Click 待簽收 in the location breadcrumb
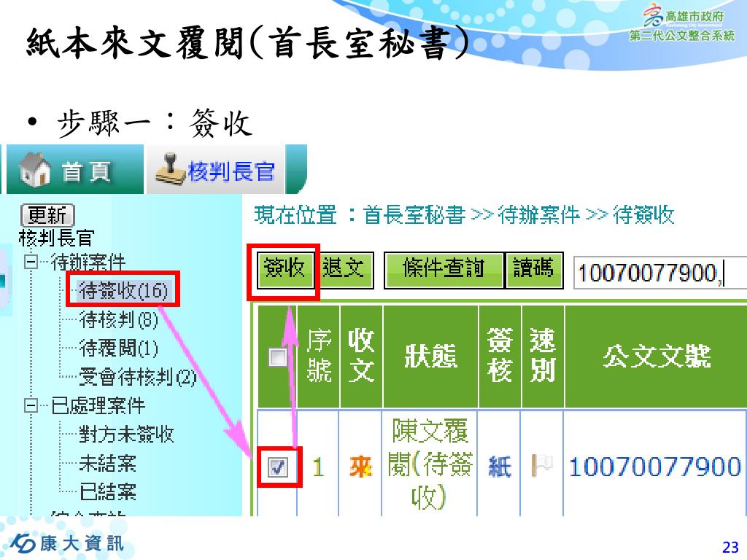Screen dimensions: 747x560 coord(643,215)
